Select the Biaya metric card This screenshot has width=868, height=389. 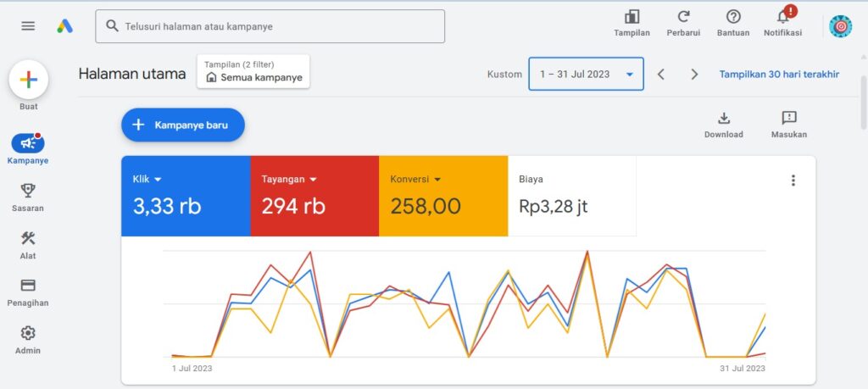tap(571, 196)
